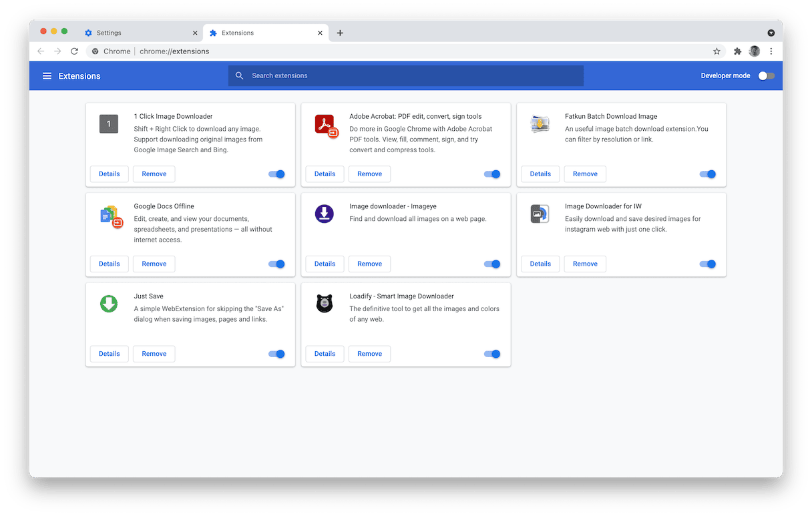The width and height of the screenshot is (812, 516).
Task: Open a new tab with plus button
Action: (340, 33)
